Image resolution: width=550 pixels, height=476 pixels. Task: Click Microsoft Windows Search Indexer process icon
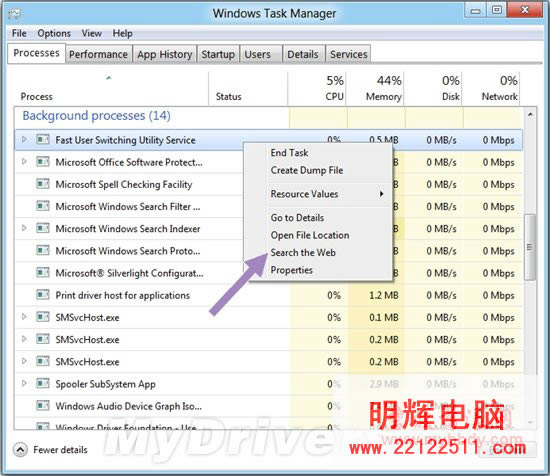click(x=43, y=229)
